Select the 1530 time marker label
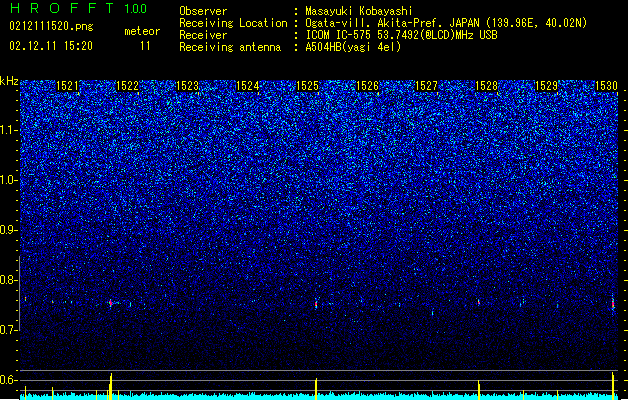The image size is (629, 400). tap(606, 86)
